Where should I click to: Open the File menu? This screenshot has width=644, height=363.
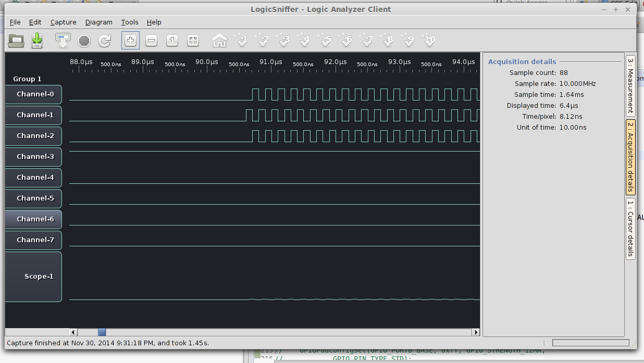(x=15, y=22)
